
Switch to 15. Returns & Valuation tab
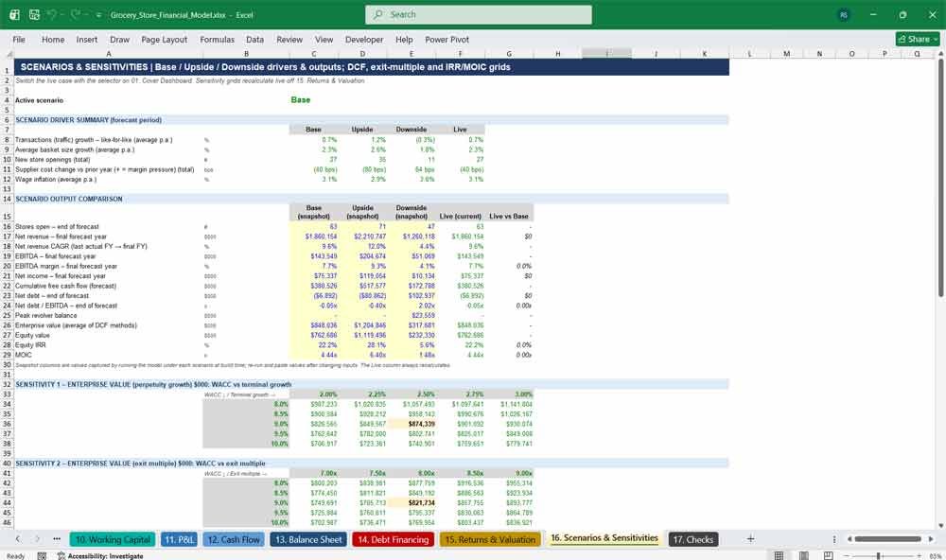pyautogui.click(x=490, y=539)
